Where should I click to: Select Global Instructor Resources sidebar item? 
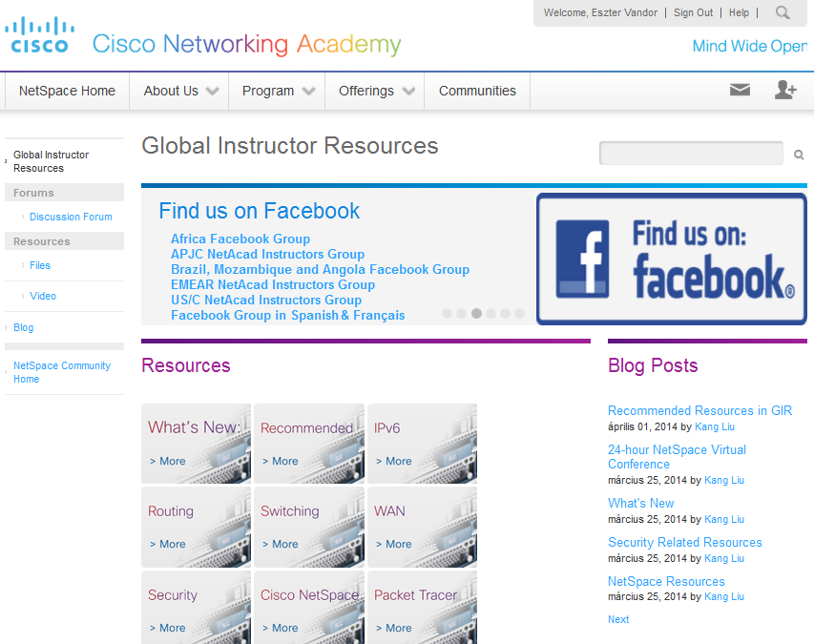pyautogui.click(x=51, y=161)
